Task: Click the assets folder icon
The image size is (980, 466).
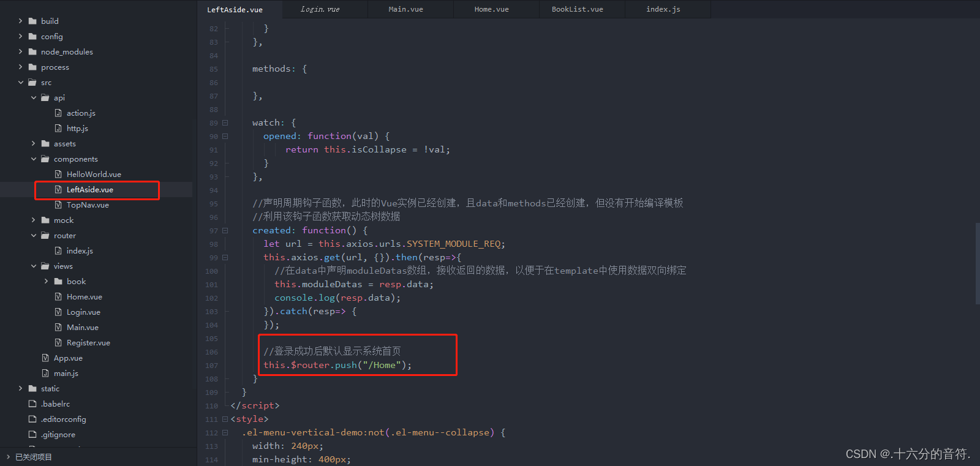Action: click(45, 143)
